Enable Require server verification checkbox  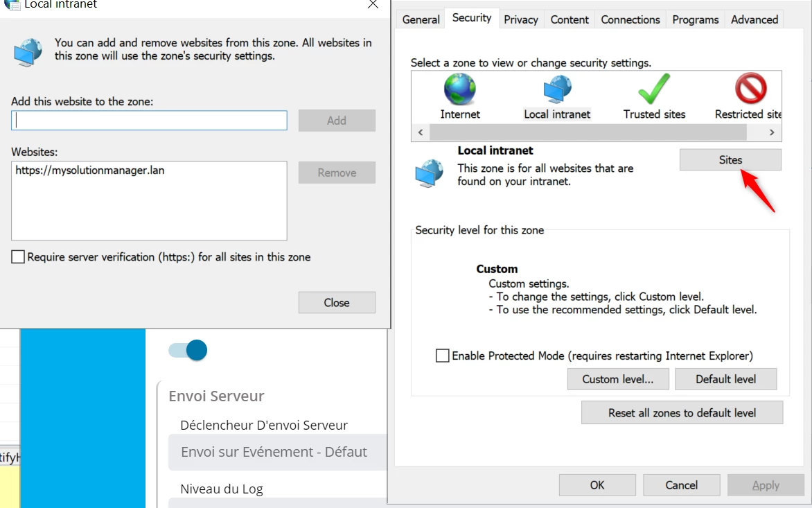coord(18,257)
